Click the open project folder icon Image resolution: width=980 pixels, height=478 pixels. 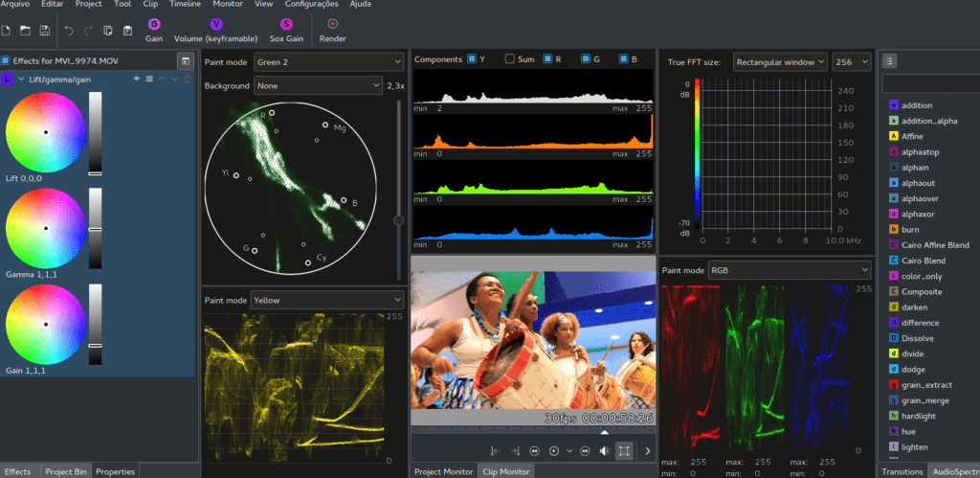(26, 31)
